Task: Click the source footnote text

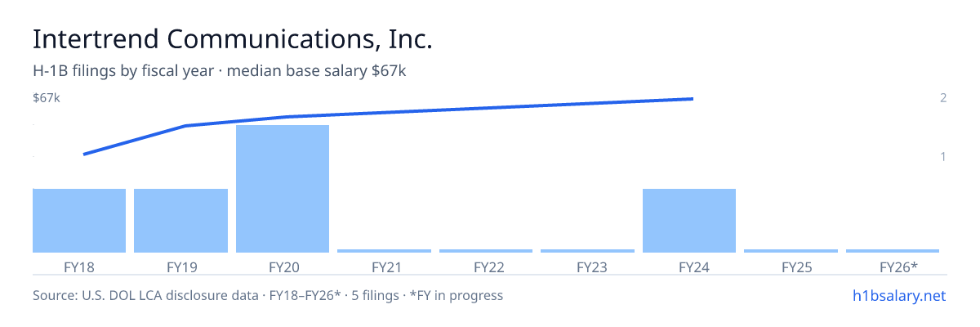Action: click(x=268, y=295)
